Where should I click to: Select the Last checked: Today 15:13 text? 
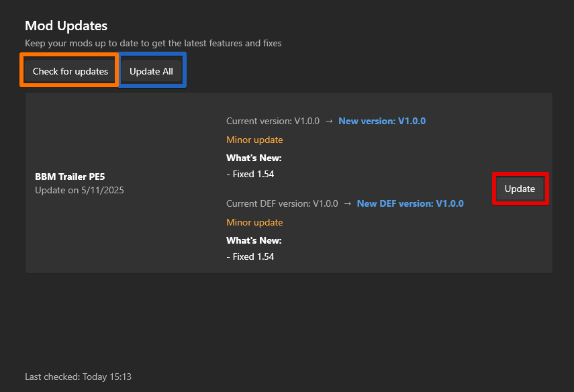(x=78, y=377)
